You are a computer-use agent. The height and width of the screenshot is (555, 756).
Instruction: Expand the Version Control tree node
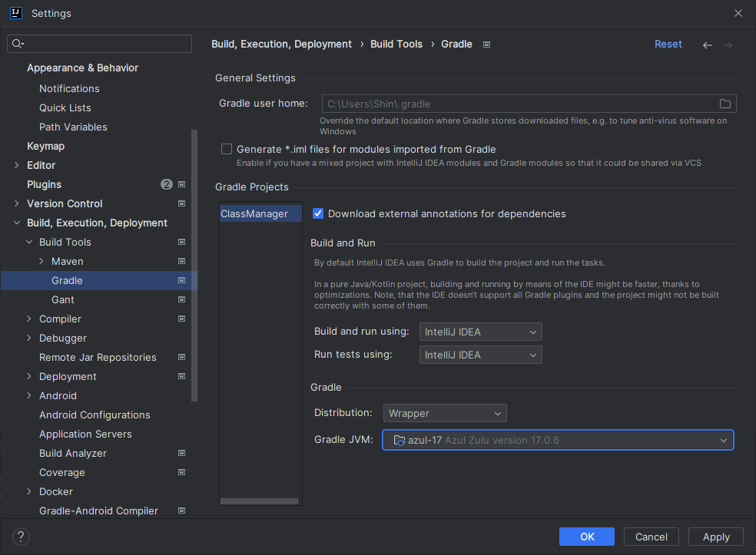17,203
